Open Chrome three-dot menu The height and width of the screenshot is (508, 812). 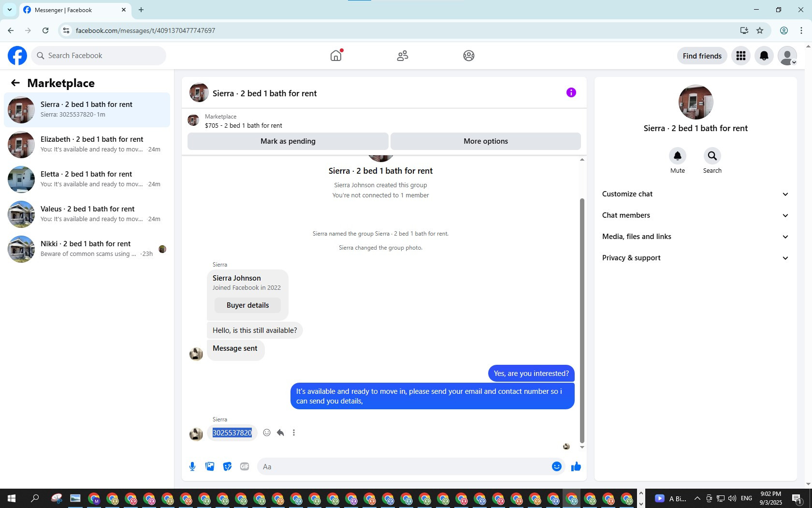click(801, 30)
